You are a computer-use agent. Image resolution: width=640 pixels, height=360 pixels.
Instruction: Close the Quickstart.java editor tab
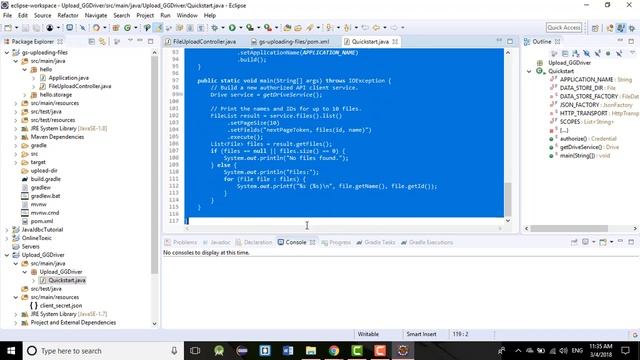pos(395,42)
